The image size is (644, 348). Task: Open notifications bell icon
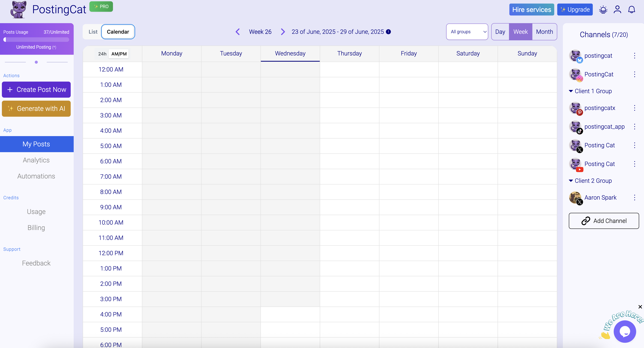click(631, 10)
